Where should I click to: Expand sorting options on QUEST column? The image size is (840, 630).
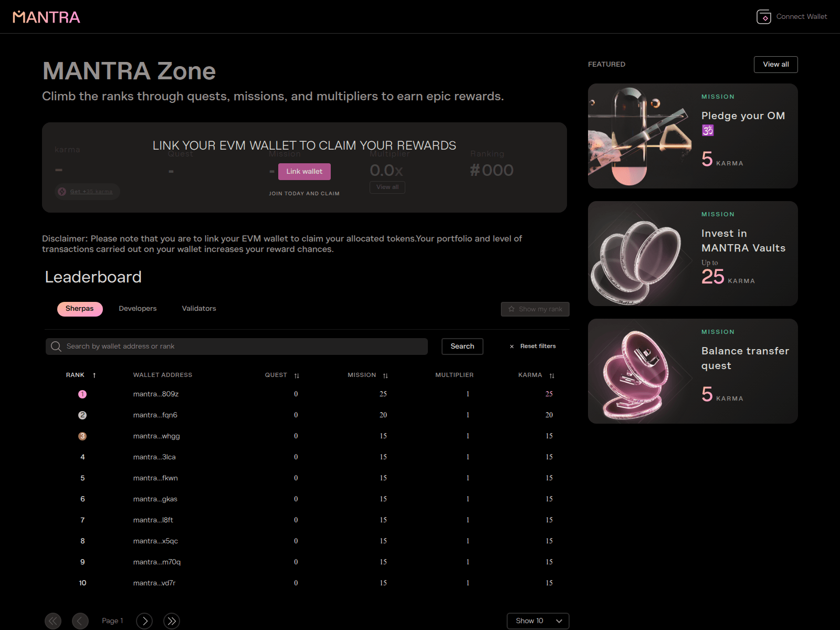click(x=297, y=375)
